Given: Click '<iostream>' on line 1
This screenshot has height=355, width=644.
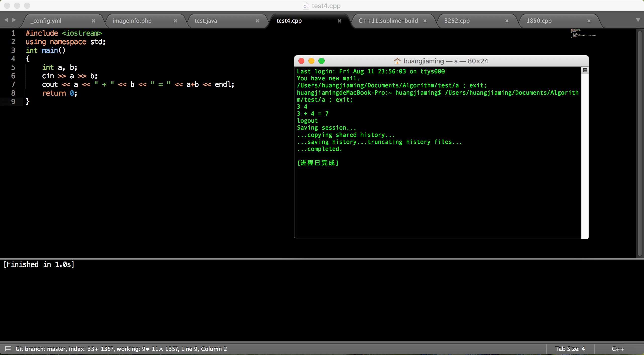Looking at the screenshot, I should click(x=82, y=33).
